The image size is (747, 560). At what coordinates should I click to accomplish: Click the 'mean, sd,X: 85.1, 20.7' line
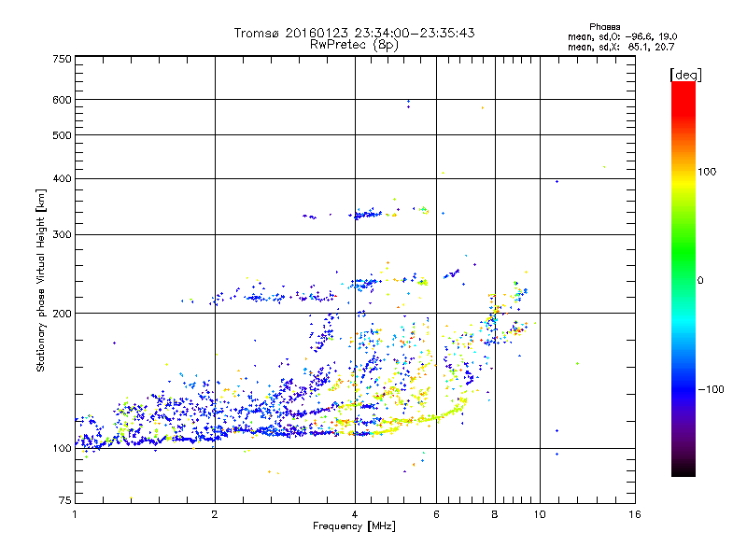(621, 47)
